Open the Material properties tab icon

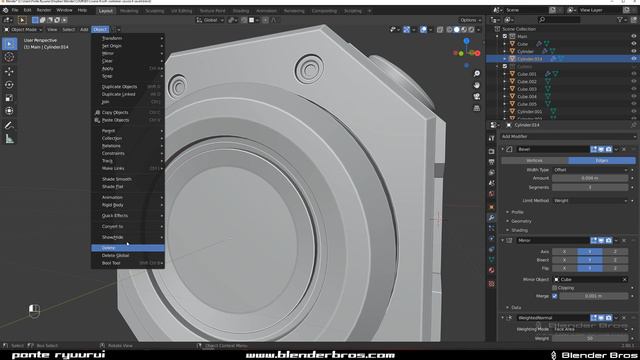click(491, 270)
